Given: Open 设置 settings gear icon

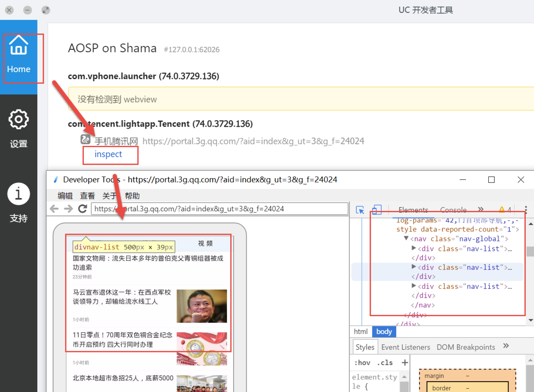Looking at the screenshot, I should [x=19, y=120].
